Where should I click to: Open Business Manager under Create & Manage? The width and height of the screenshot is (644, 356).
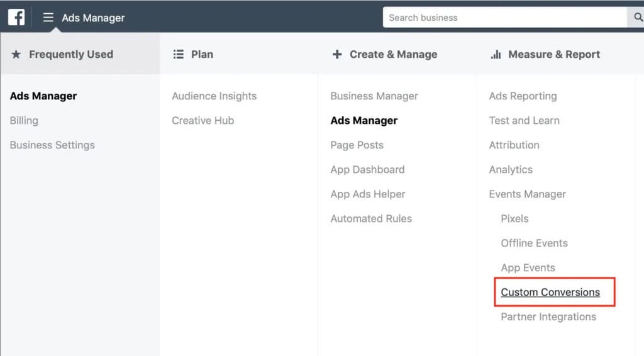374,96
